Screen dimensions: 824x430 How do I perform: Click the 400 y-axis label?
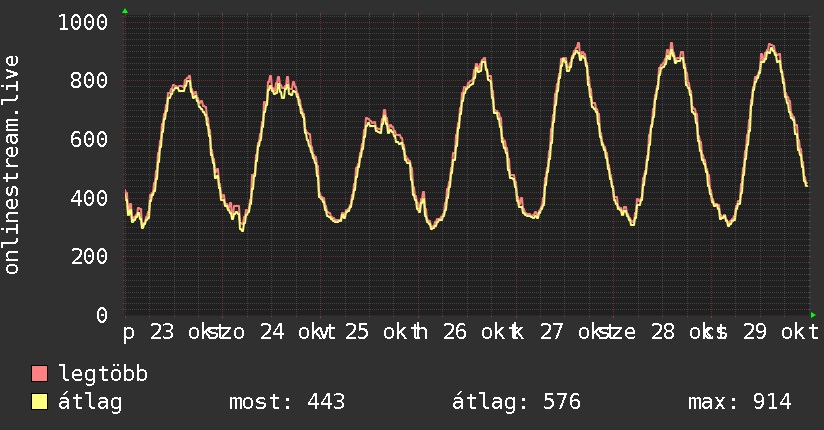coord(89,198)
